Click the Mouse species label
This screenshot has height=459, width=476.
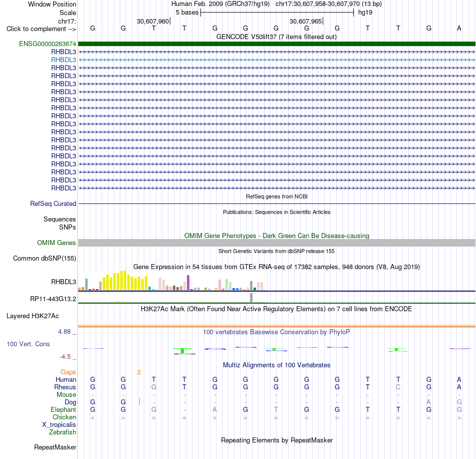pos(66,395)
